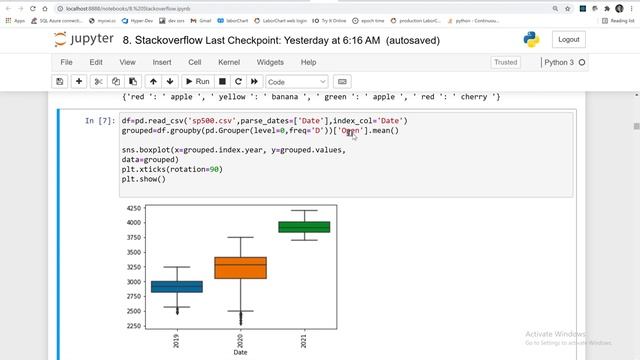Screen dimensions: 640x360
Task: Click browser forward arrow
Action: (20, 9)
